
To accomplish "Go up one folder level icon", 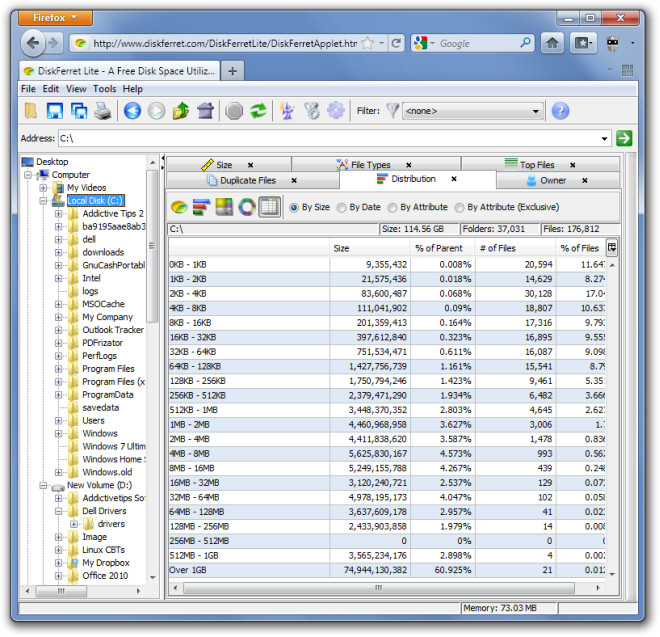I will [x=181, y=111].
